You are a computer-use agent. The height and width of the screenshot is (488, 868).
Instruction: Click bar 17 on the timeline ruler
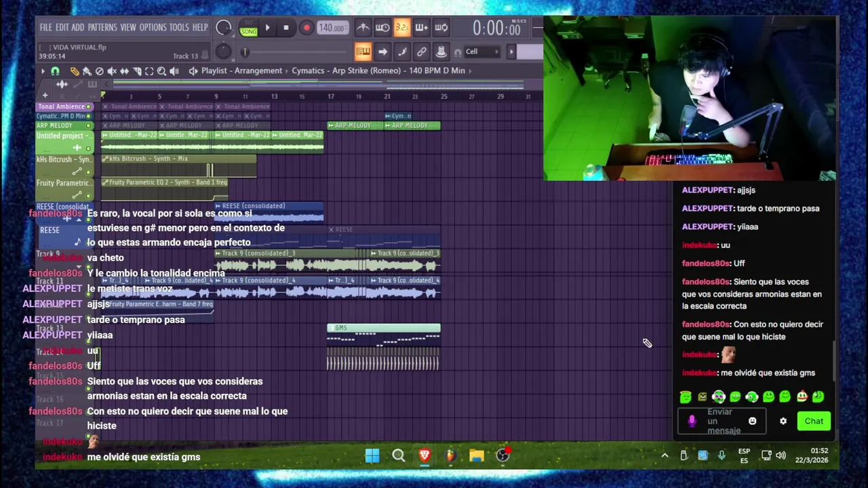330,96
